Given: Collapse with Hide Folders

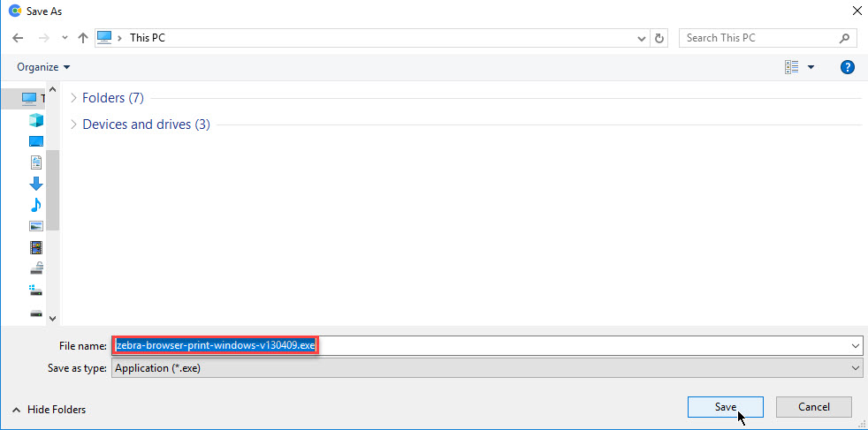Looking at the screenshot, I should (x=49, y=410).
